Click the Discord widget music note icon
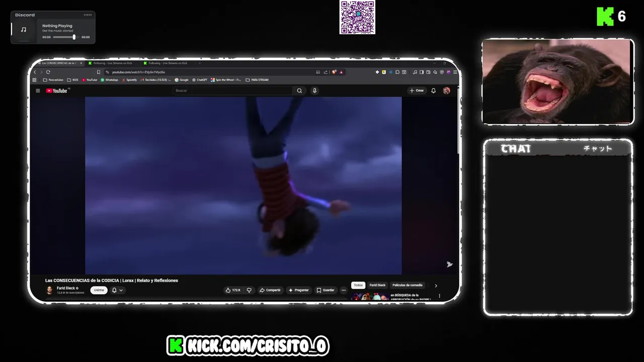This screenshot has height=362, width=644. coord(23,30)
